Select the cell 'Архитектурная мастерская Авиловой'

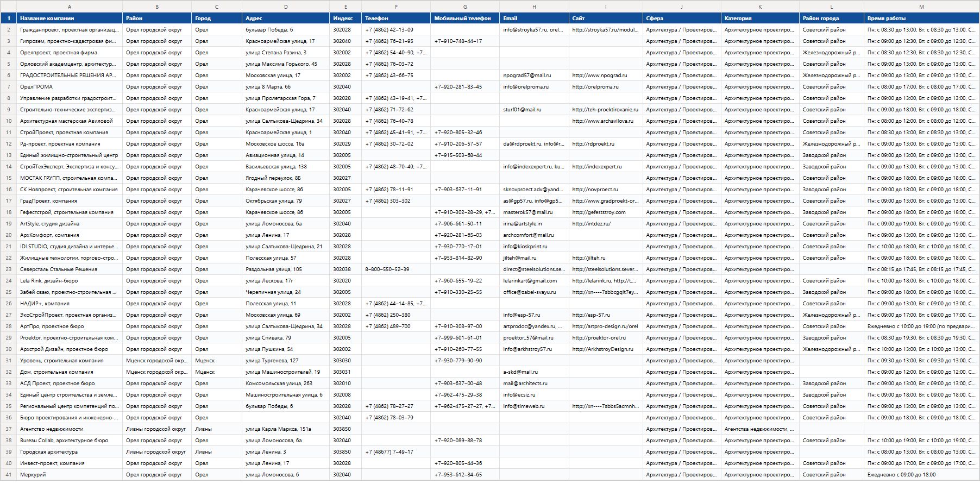pyautogui.click(x=70, y=121)
